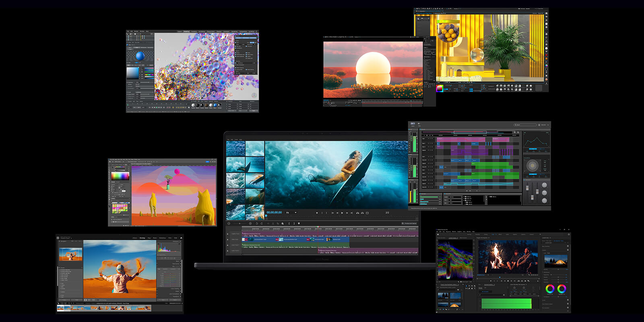Switch to the Print module in Lightroom
644x322 pixels.
[170, 238]
